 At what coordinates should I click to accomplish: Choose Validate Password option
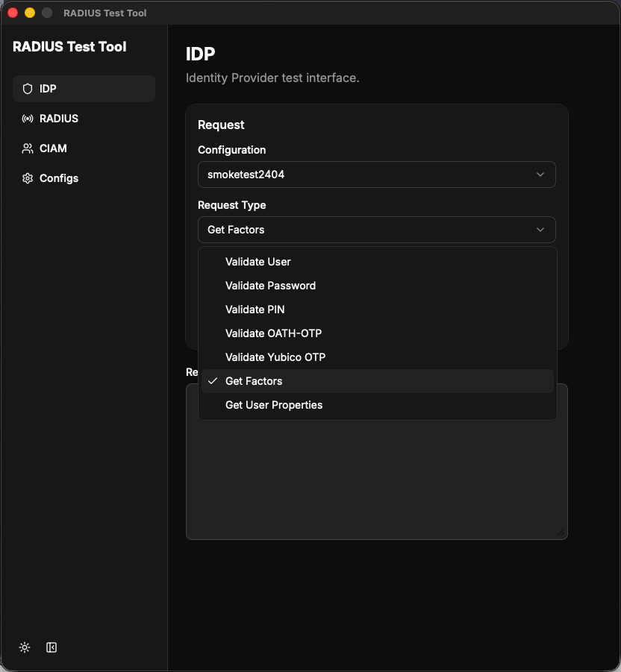378,286
